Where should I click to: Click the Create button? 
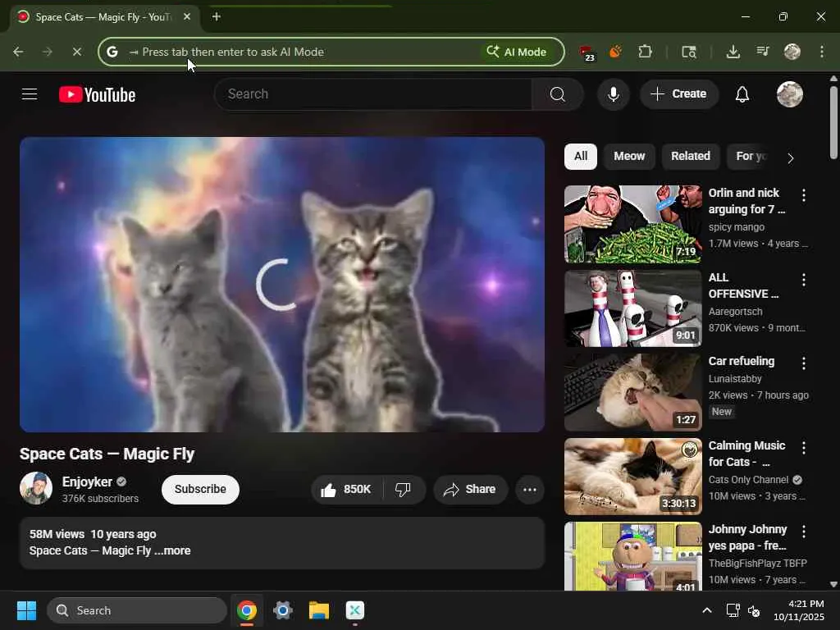678,94
